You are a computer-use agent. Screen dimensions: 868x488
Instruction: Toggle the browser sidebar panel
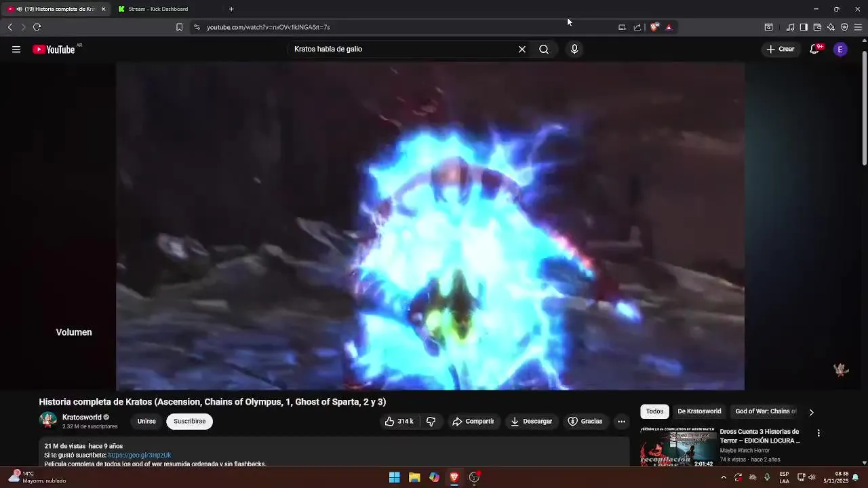click(804, 27)
